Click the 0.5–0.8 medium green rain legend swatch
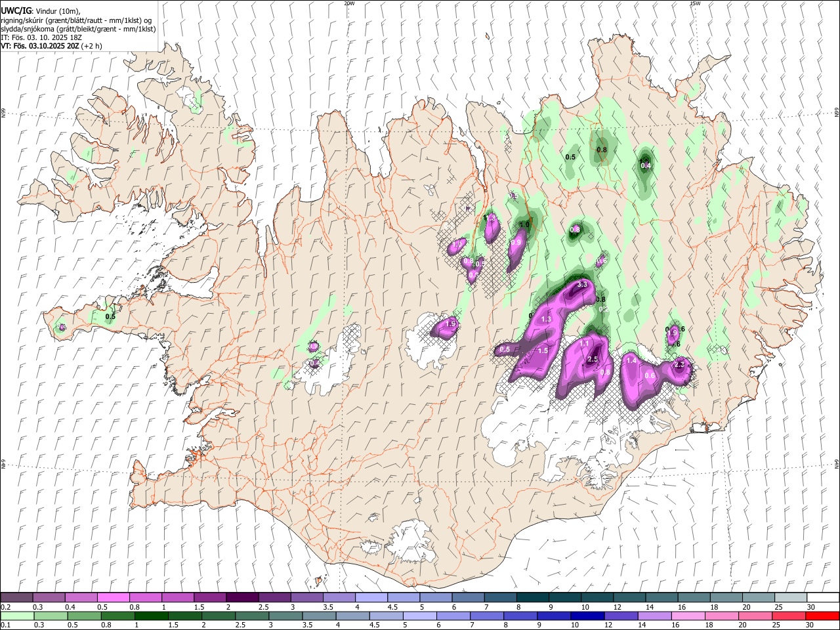The image size is (840, 630). click(84, 616)
